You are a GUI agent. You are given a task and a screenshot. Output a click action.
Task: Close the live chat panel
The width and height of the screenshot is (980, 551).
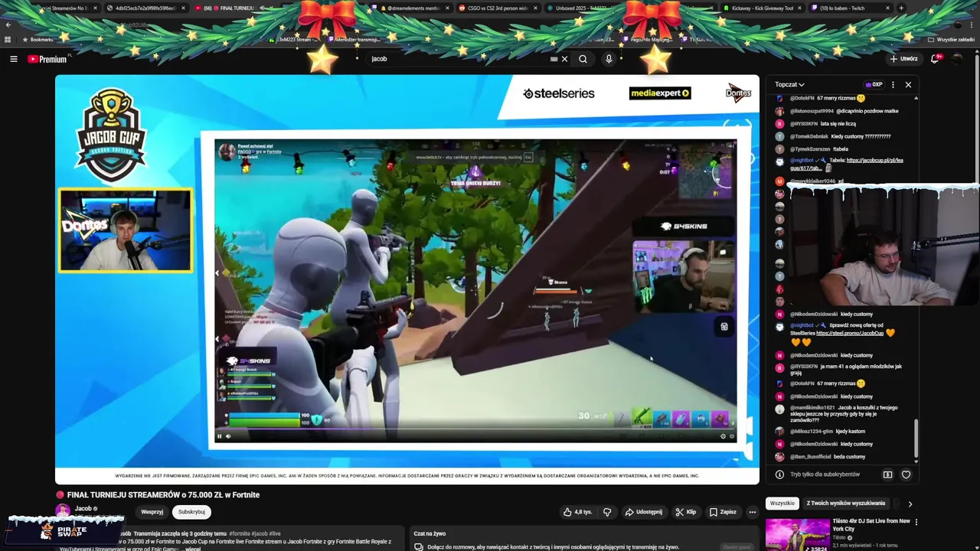(x=908, y=85)
